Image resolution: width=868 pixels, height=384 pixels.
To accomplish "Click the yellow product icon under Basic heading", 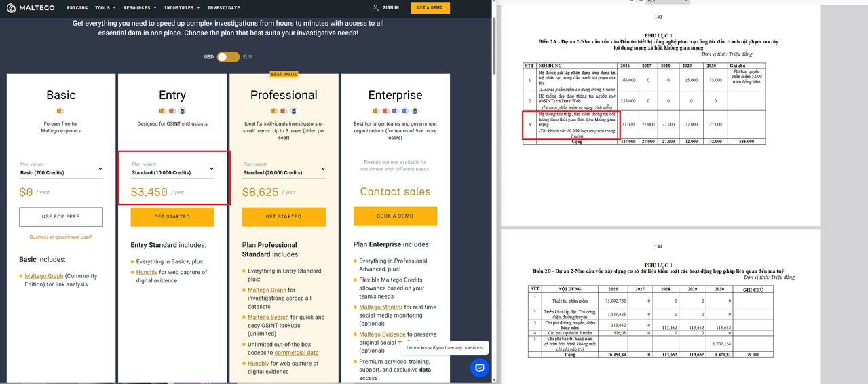I will pyautogui.click(x=60, y=111).
